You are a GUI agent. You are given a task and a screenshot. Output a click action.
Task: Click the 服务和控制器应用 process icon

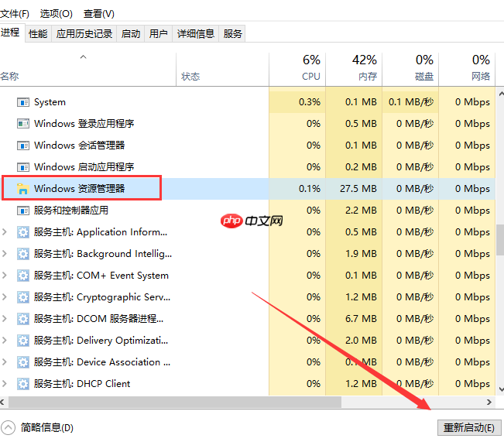(22, 211)
